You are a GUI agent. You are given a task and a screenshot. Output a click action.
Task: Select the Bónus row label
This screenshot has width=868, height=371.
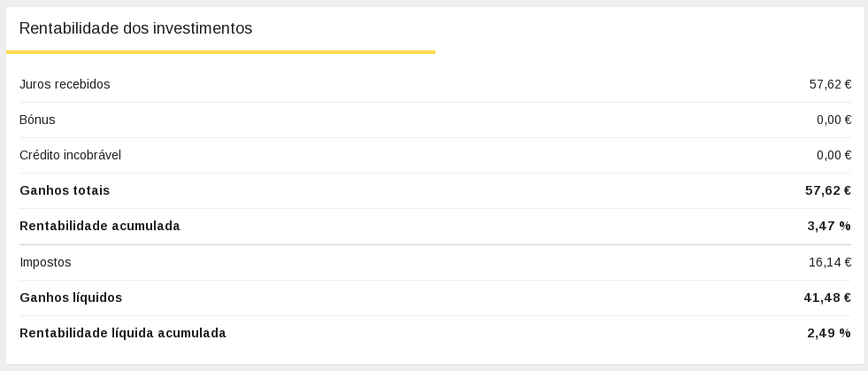(37, 120)
